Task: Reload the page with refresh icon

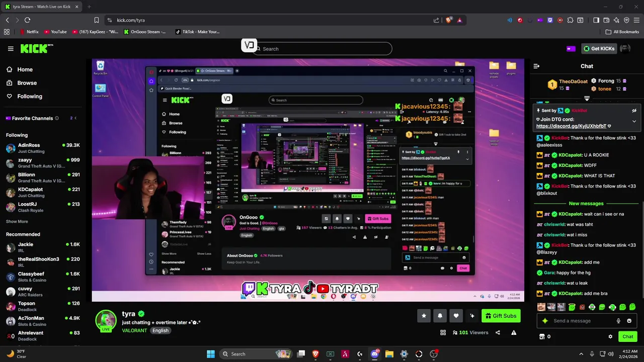Action: [27, 20]
